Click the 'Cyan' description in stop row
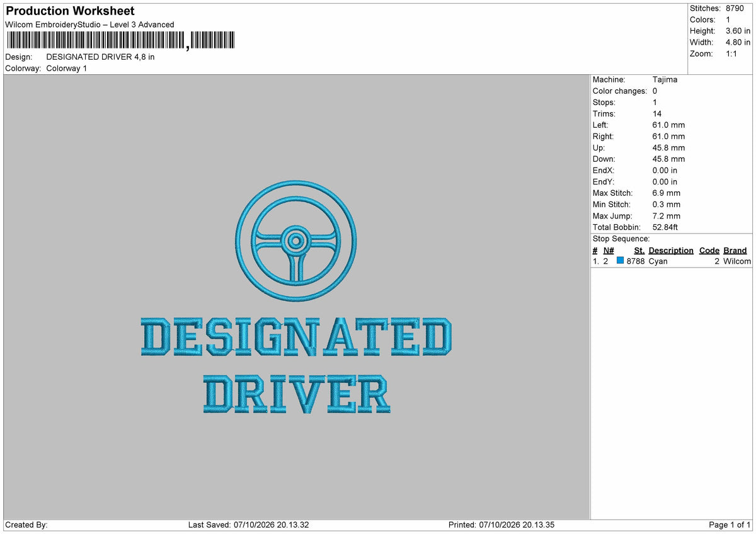This screenshot has width=756, height=534. pyautogui.click(x=658, y=261)
